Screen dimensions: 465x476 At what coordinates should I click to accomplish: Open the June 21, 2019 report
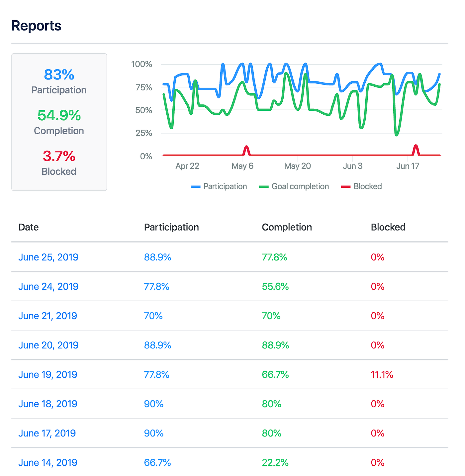47,316
